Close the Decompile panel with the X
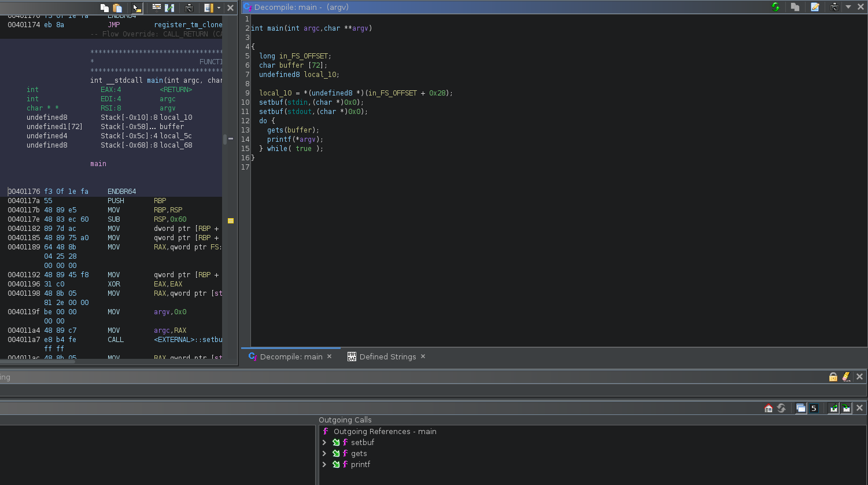This screenshot has width=868, height=485. pyautogui.click(x=859, y=7)
